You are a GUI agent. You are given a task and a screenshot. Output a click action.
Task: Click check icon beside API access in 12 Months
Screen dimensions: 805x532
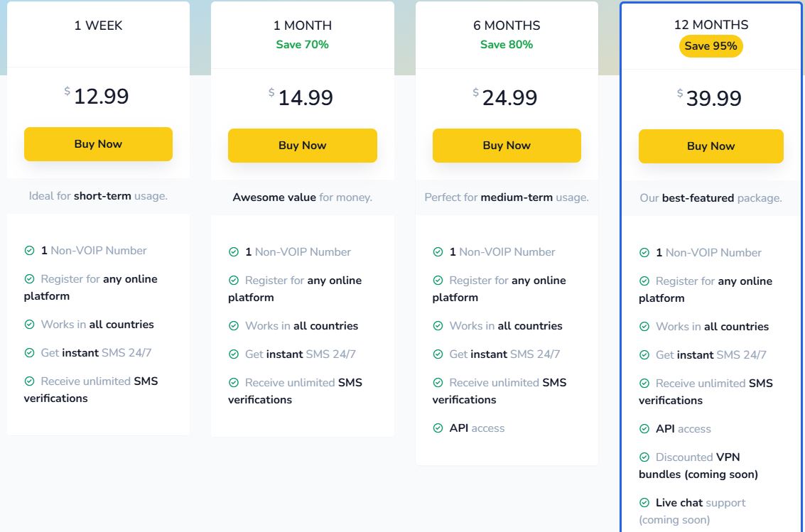(x=644, y=429)
